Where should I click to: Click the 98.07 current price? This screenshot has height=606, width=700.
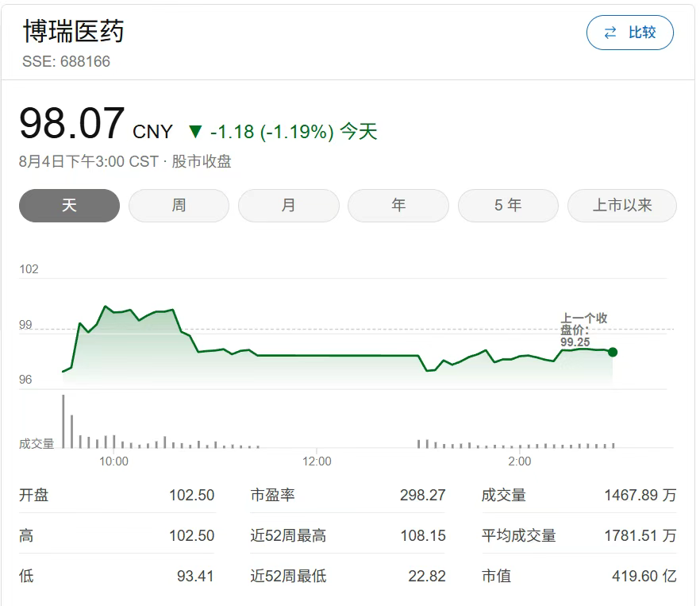72,124
